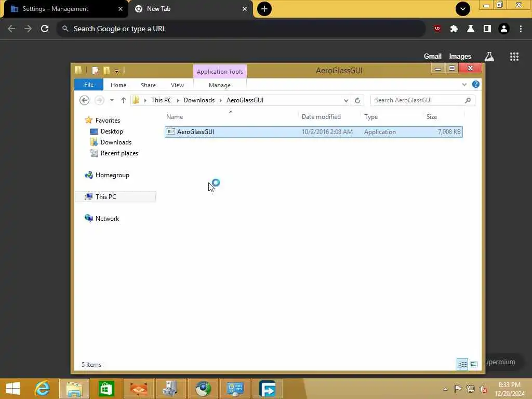Screen dimensions: 532x399
Task: Switch to details view layout
Action: tap(462, 364)
